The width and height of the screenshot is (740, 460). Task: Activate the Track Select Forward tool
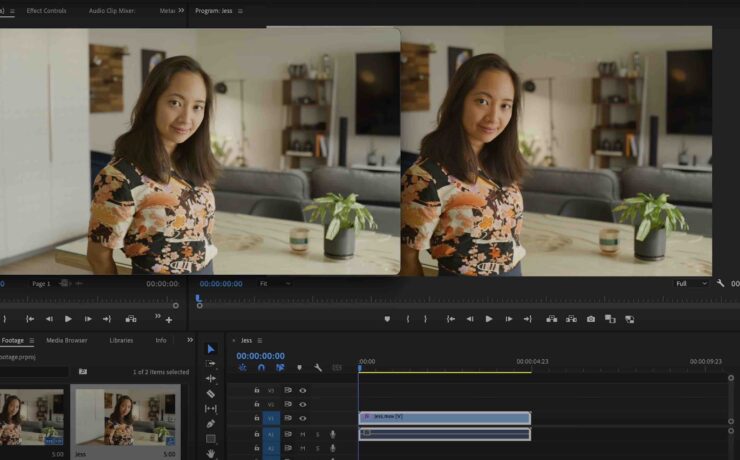click(x=211, y=363)
